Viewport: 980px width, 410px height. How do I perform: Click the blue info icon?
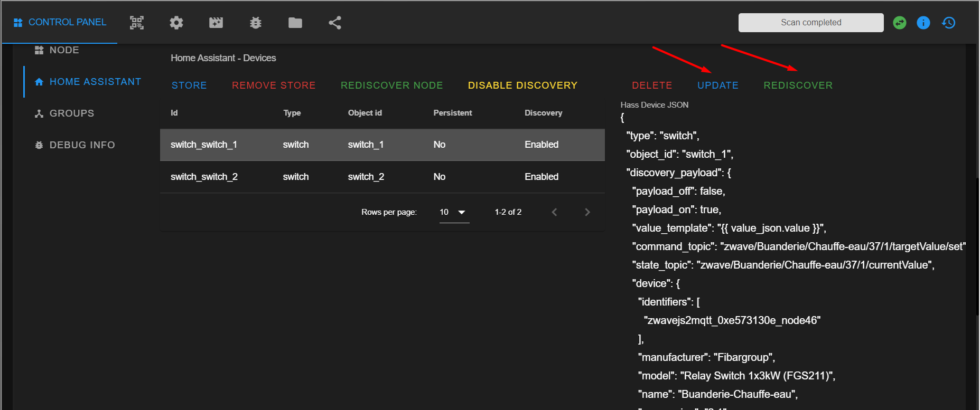[923, 23]
